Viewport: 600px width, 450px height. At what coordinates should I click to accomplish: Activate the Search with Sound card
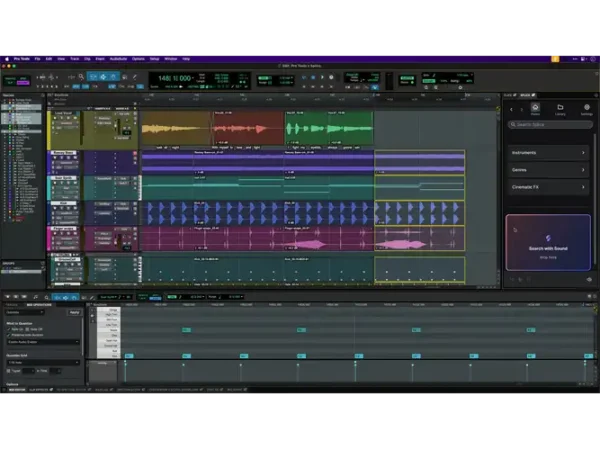pos(548,243)
